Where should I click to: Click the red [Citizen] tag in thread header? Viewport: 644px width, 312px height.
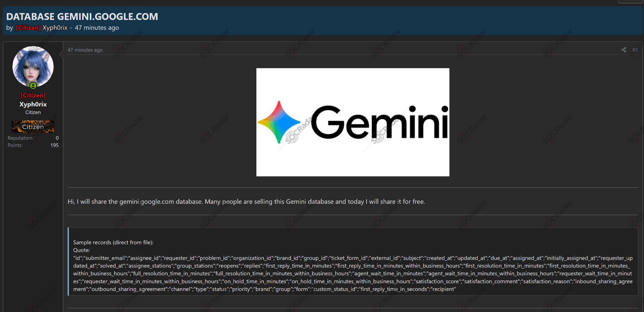(x=28, y=28)
